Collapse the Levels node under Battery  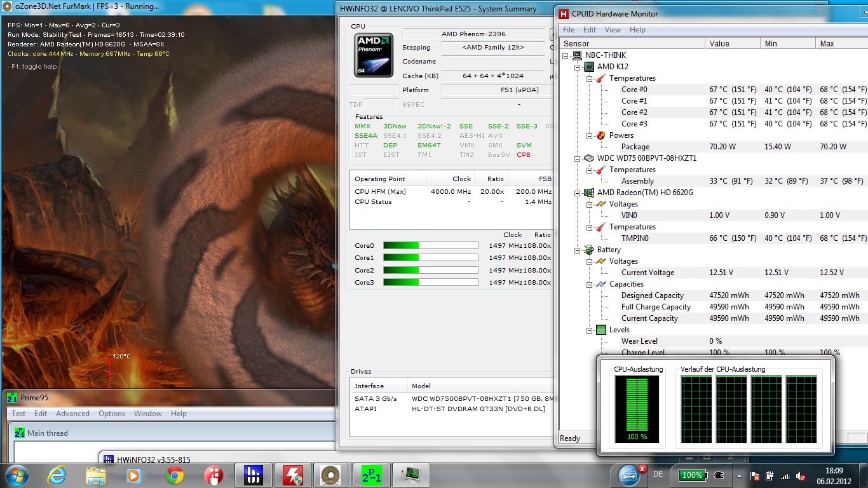(x=589, y=330)
